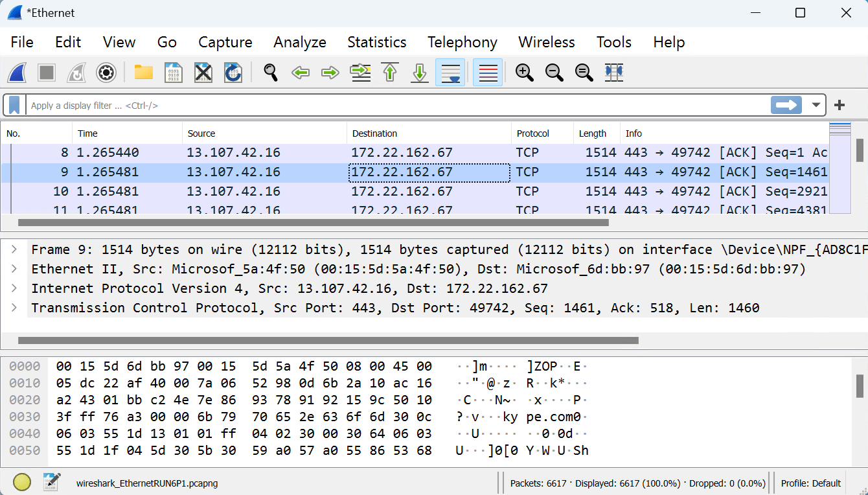Click the resize columns icon
Viewport: 868px width, 495px height.
(x=613, y=73)
